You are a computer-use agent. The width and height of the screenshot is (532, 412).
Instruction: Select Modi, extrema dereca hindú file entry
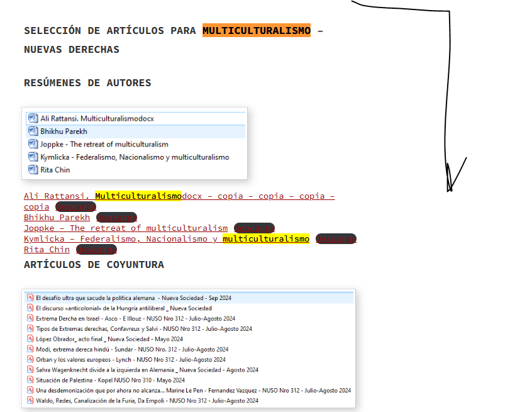tap(132, 349)
